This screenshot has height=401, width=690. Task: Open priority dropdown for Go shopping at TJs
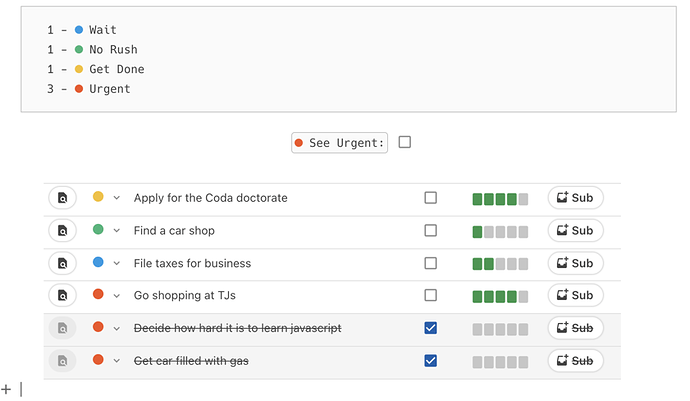tap(117, 296)
